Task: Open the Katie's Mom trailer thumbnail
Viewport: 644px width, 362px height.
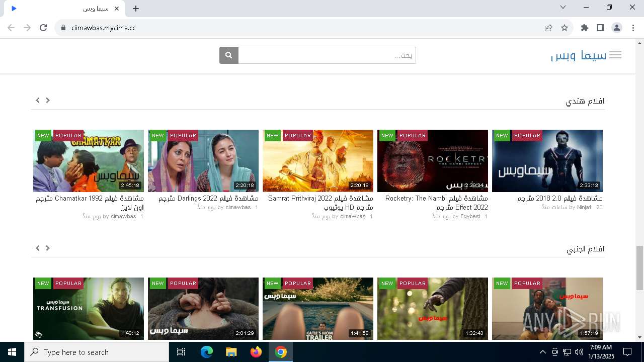Action: (x=318, y=309)
